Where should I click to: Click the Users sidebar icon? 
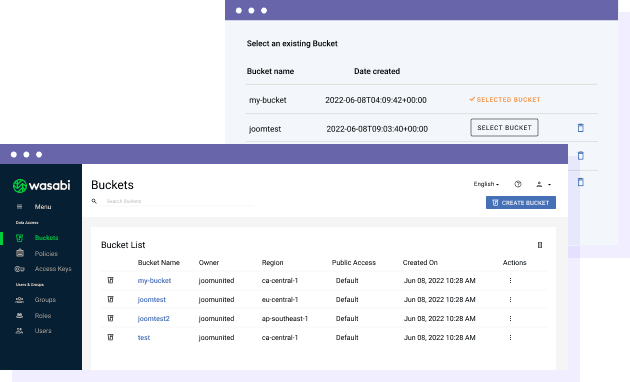[x=19, y=331]
